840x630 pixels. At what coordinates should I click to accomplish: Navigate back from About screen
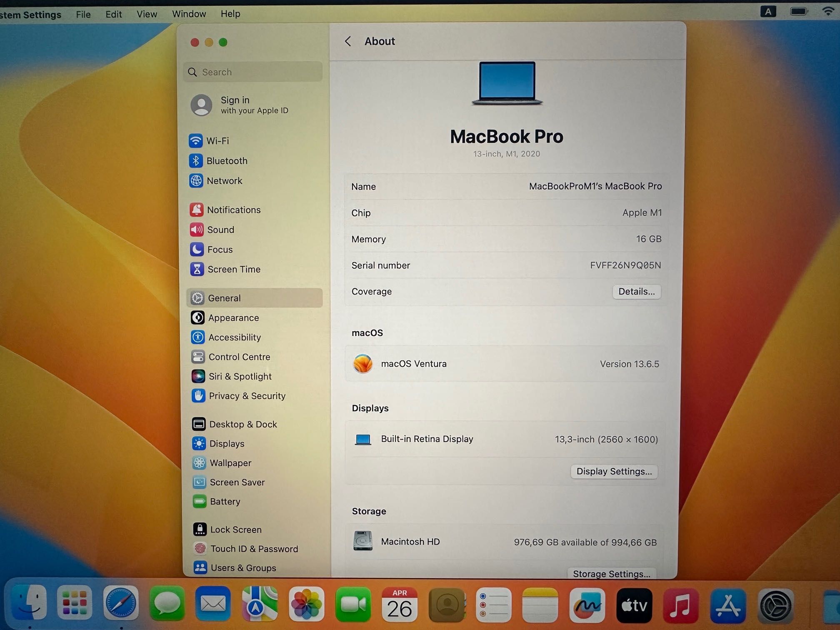click(x=346, y=41)
